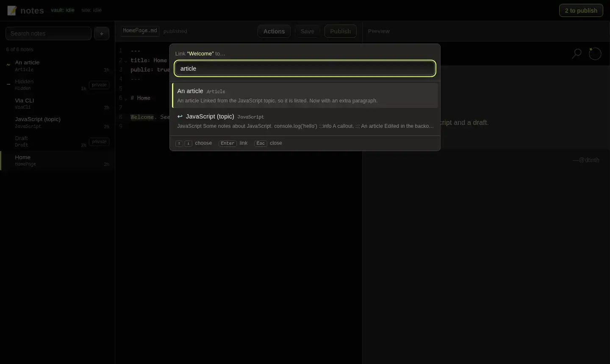
Task: Click the 'vault: idle' status text
Action: (63, 10)
